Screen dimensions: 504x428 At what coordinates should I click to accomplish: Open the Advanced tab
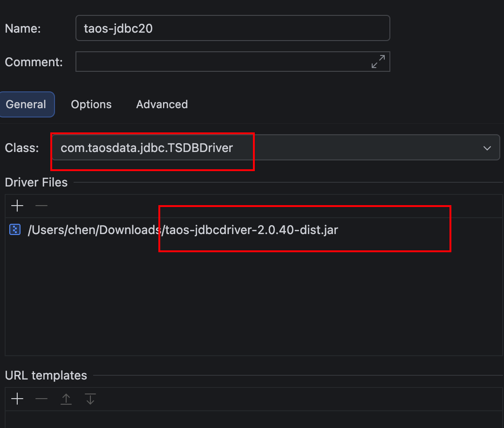(162, 104)
